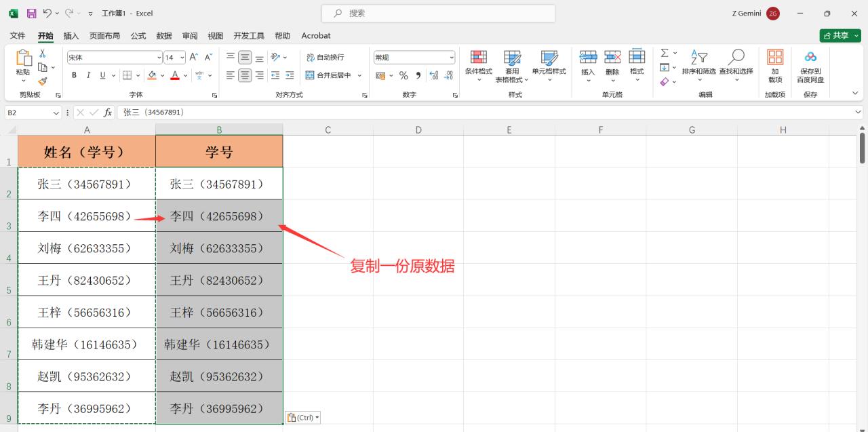This screenshot has height=432, width=868.
Task: Switch to the 开发工具 tab
Action: tap(249, 36)
